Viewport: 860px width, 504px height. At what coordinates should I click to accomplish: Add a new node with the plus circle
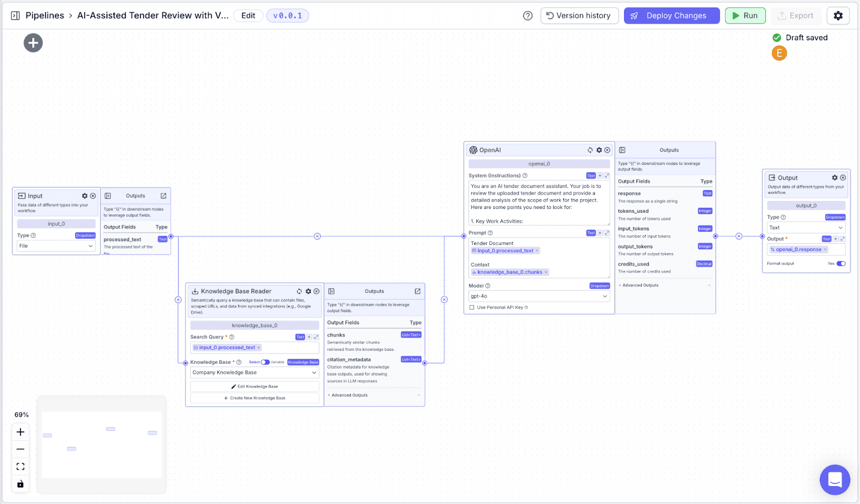tap(33, 43)
